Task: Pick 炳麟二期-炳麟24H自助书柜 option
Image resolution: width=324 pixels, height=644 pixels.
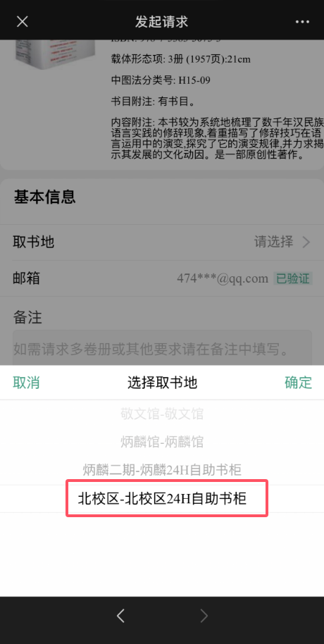Action: 162,469
